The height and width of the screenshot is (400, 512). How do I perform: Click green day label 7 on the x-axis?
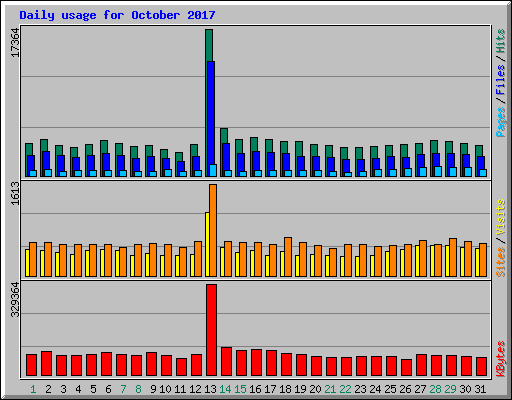[x=123, y=389]
